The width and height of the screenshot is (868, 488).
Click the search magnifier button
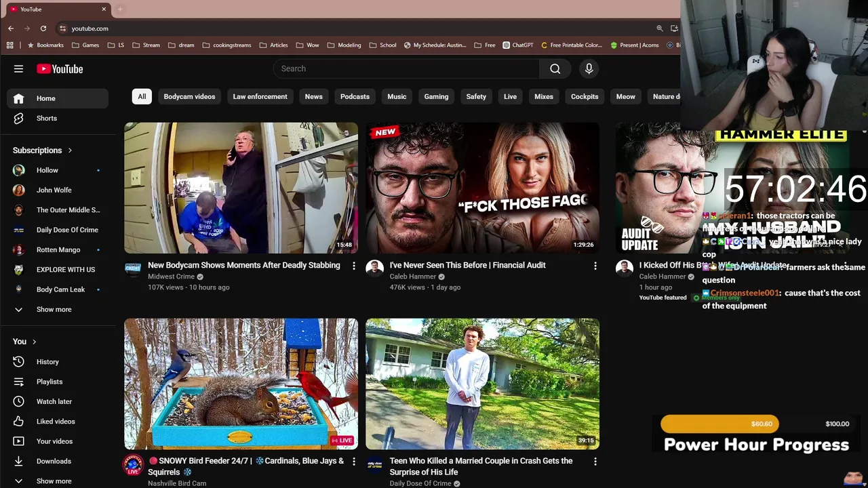pyautogui.click(x=555, y=68)
